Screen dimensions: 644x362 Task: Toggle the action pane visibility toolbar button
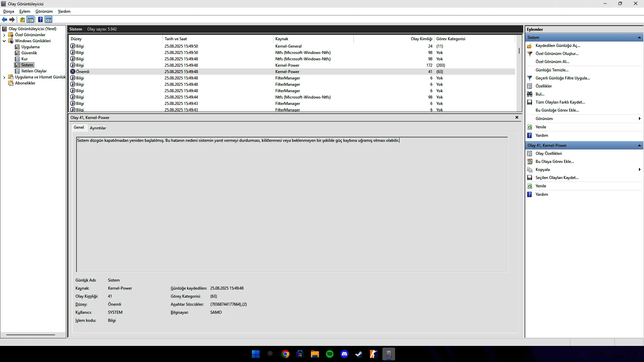click(49, 19)
